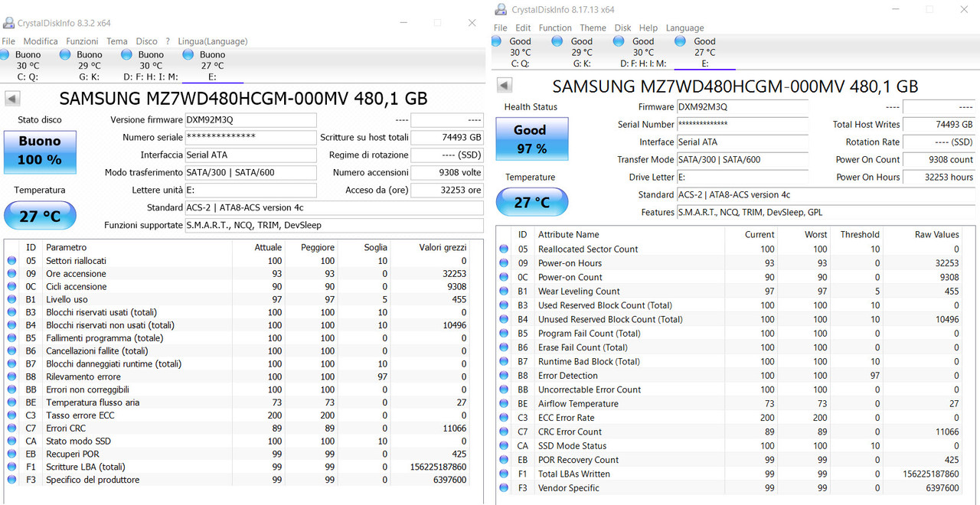Screen dimensions: 980x505
Task: Click status orb for Airflow Temperature
Action: click(x=504, y=403)
